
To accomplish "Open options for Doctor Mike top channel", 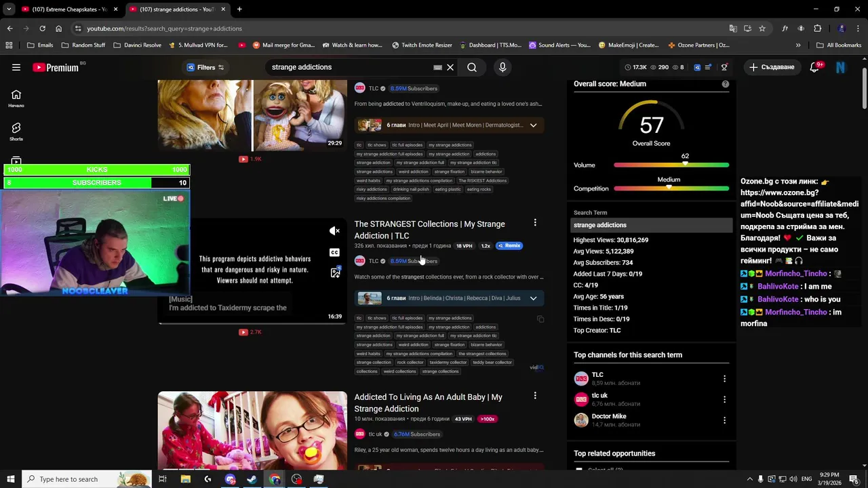I will click(724, 420).
